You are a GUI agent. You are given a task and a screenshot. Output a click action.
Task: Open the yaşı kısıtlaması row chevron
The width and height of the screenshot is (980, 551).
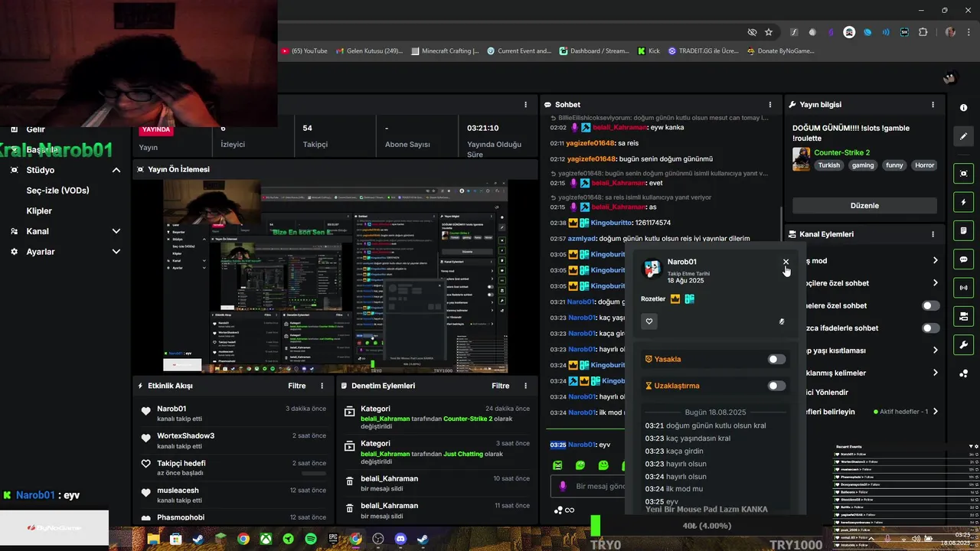[x=935, y=350]
